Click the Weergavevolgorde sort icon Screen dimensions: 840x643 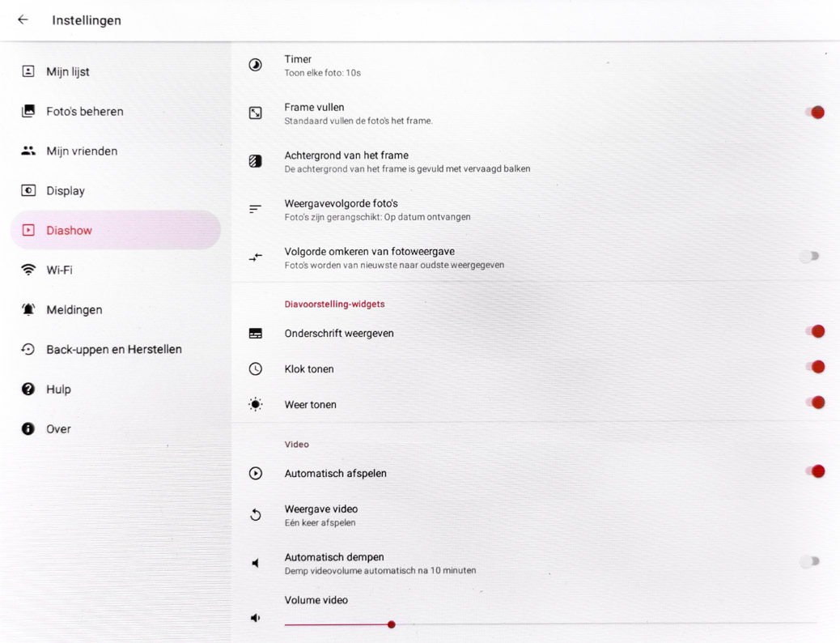(x=255, y=209)
